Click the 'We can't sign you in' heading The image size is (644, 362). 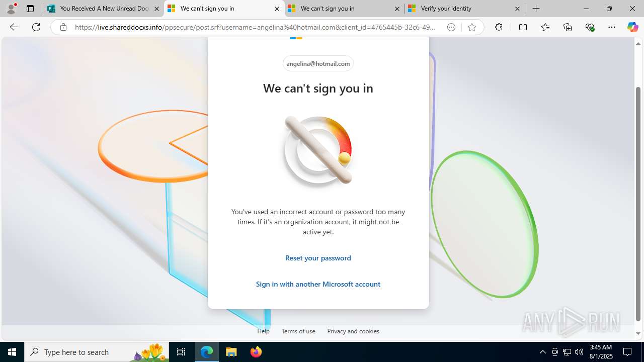(318, 88)
